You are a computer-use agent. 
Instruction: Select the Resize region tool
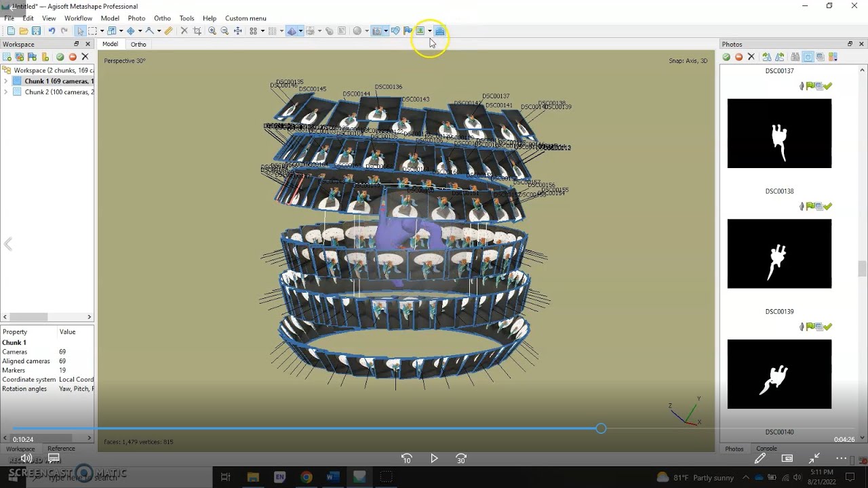tap(112, 30)
